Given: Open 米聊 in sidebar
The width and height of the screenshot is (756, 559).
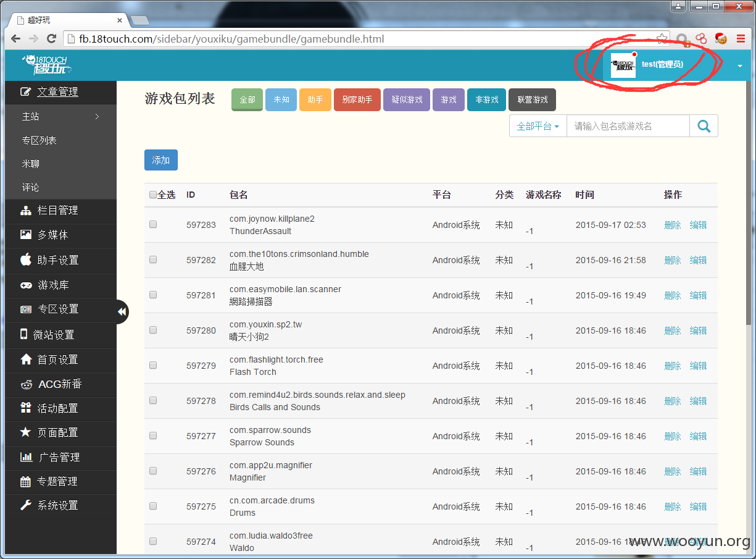Looking at the screenshot, I should (31, 164).
